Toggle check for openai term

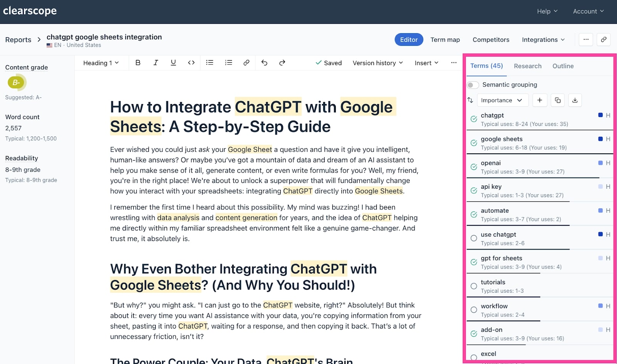[474, 167]
